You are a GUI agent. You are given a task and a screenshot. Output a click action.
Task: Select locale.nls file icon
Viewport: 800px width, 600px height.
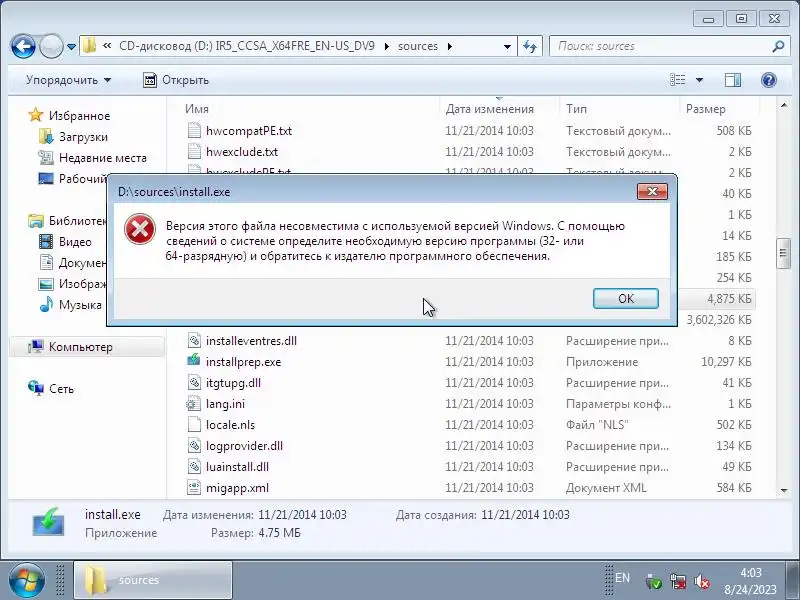194,424
